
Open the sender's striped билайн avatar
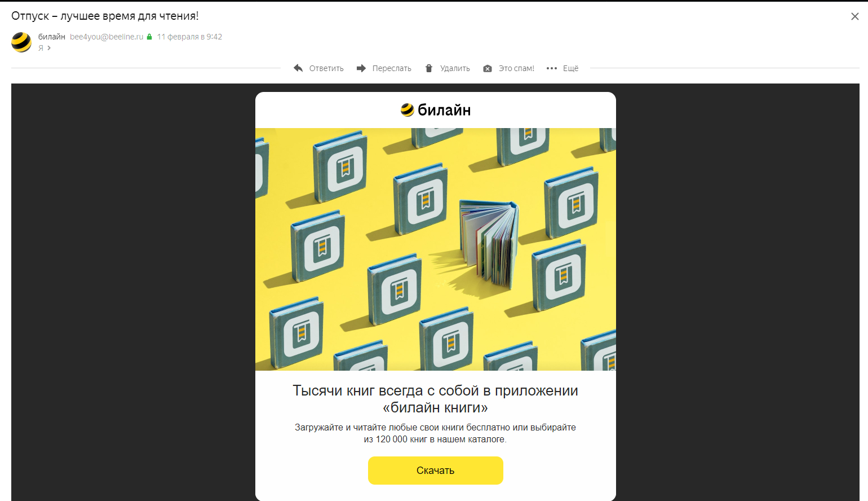(x=21, y=42)
